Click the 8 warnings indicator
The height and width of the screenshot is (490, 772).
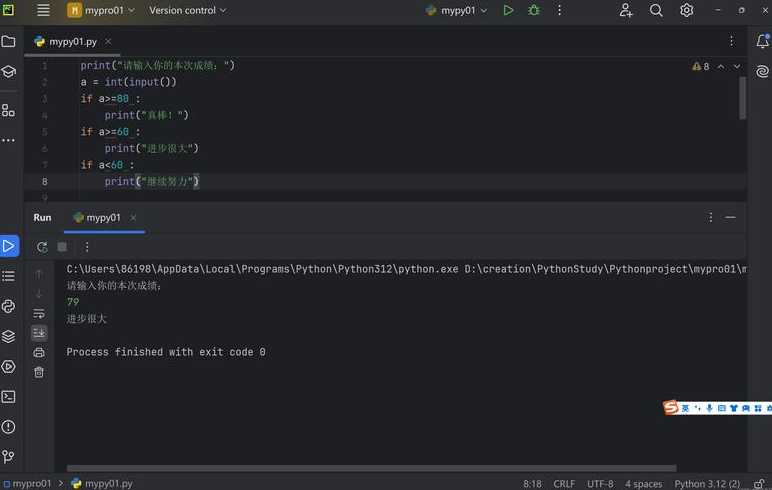701,66
